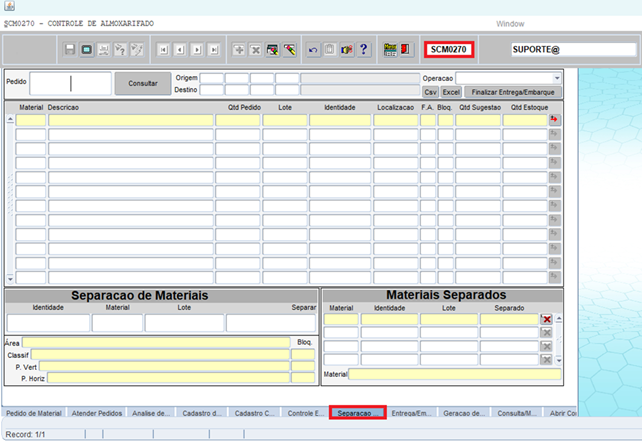Click the red X in Materiais Separados first row
The image size is (642, 441).
(x=547, y=319)
